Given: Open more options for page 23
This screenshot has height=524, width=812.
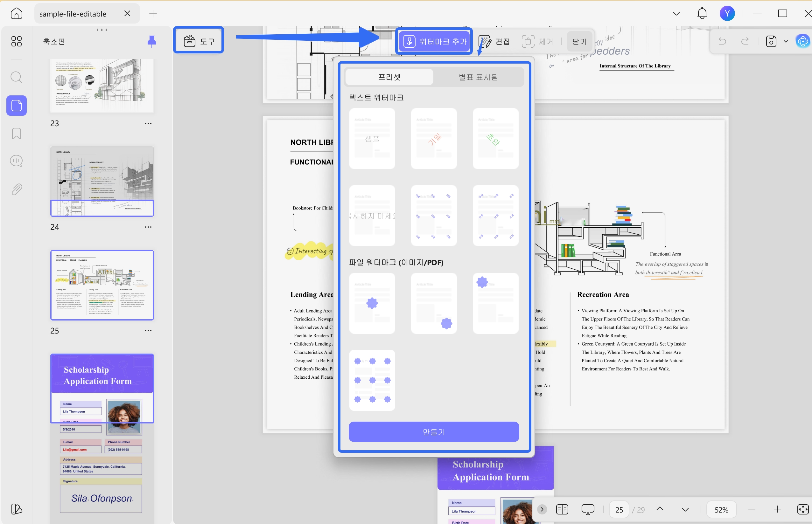Looking at the screenshot, I should point(148,123).
